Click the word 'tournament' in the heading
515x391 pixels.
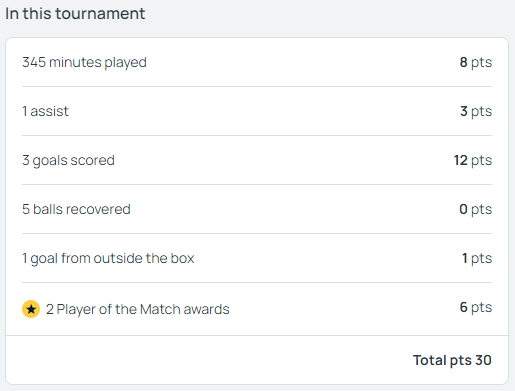pos(100,14)
